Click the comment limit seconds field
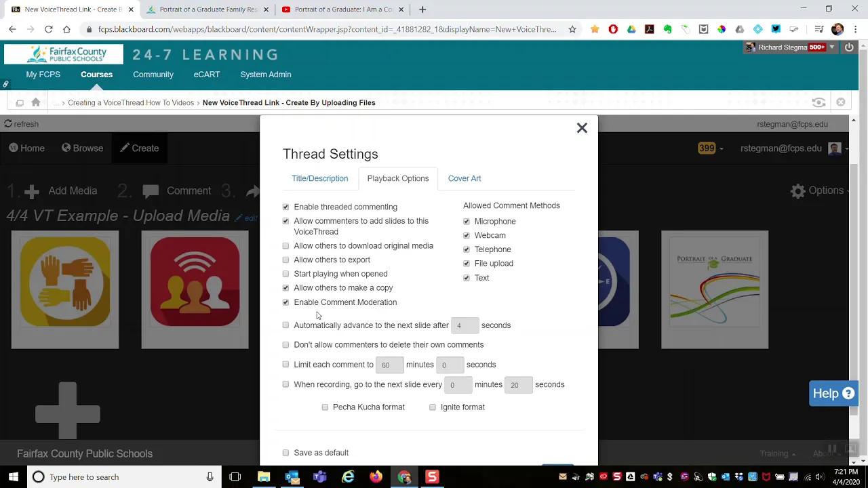The height and width of the screenshot is (488, 868). coord(450,365)
